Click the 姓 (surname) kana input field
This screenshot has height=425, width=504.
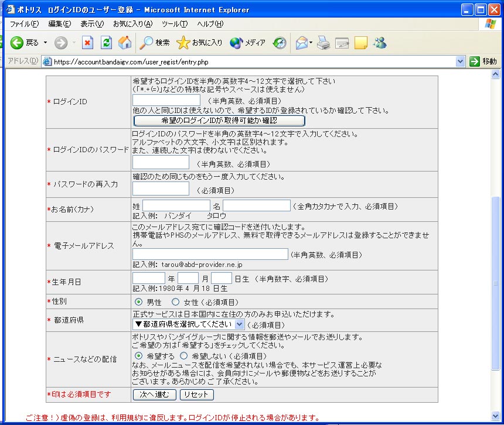pos(176,205)
